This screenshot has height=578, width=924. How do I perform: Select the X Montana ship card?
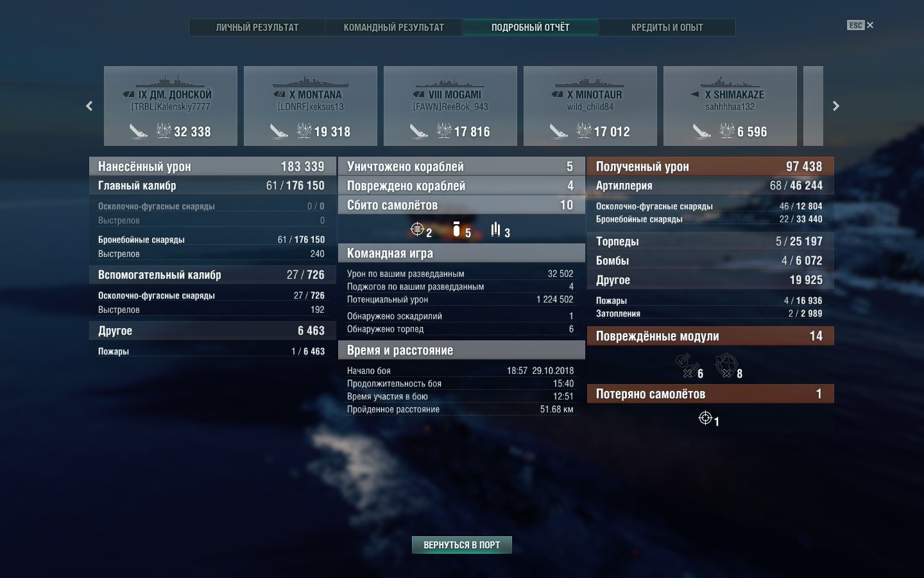(311, 106)
